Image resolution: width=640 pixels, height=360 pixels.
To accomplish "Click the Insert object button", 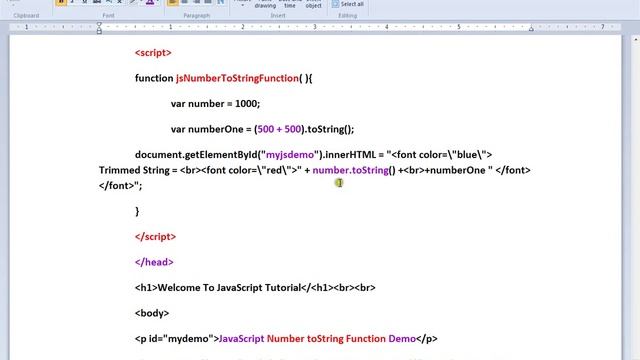I will click(x=313, y=4).
